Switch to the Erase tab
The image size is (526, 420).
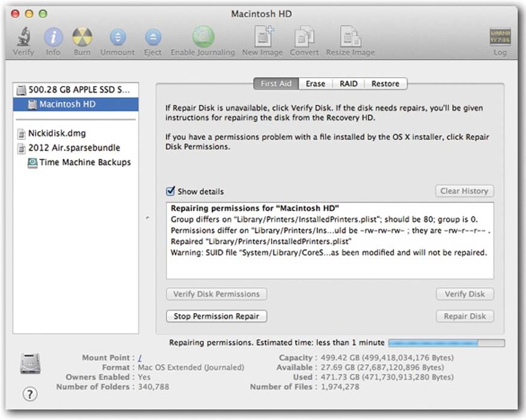click(x=316, y=84)
